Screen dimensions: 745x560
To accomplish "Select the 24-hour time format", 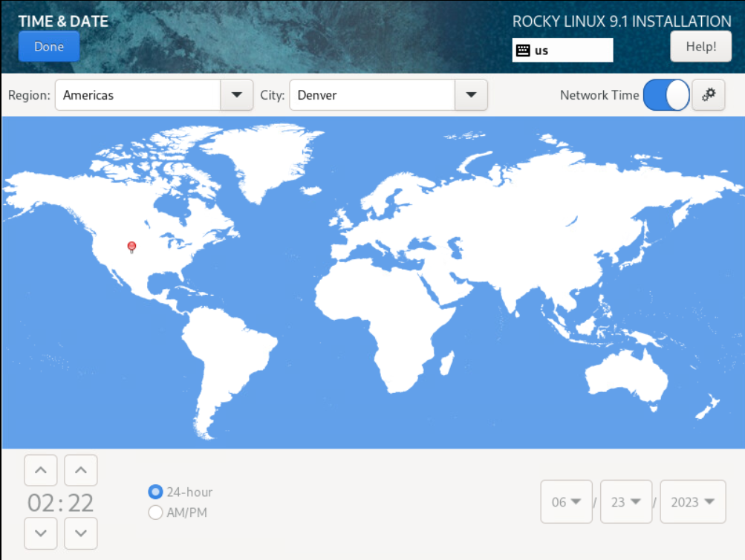I will click(156, 492).
